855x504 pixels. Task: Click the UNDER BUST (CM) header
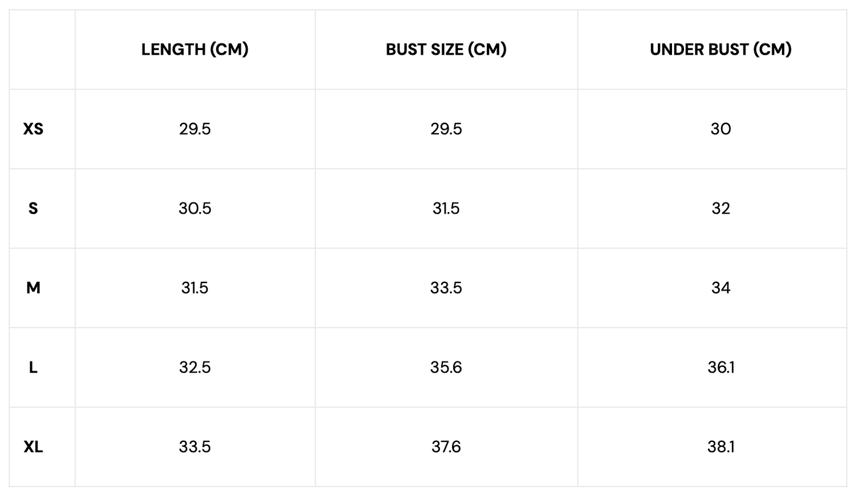(720, 50)
